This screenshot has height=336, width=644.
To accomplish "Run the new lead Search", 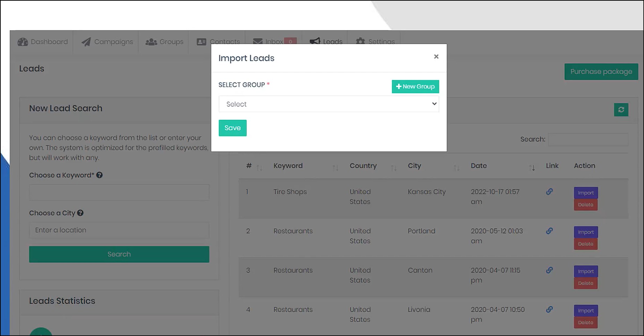I will pos(119,254).
